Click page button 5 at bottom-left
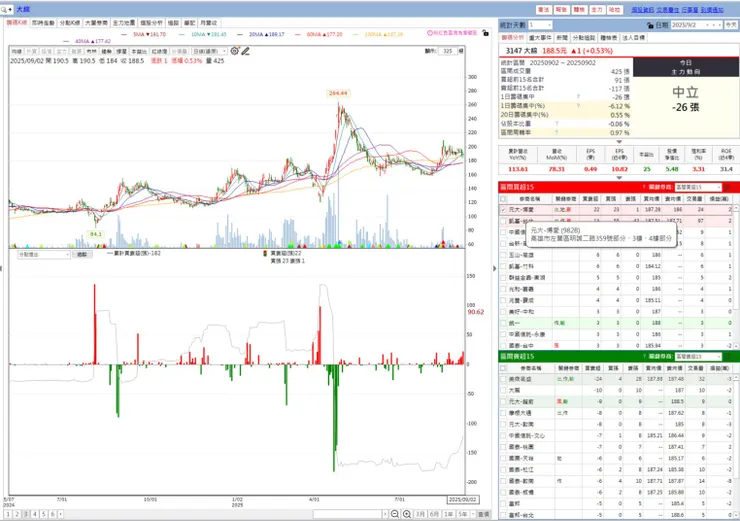740x521 pixels. point(43,514)
